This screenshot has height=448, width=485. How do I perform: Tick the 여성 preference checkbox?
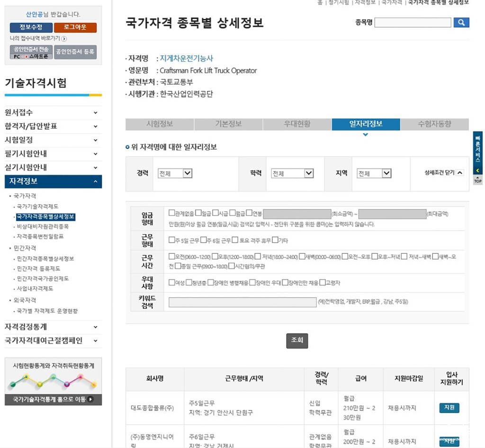[x=171, y=282]
